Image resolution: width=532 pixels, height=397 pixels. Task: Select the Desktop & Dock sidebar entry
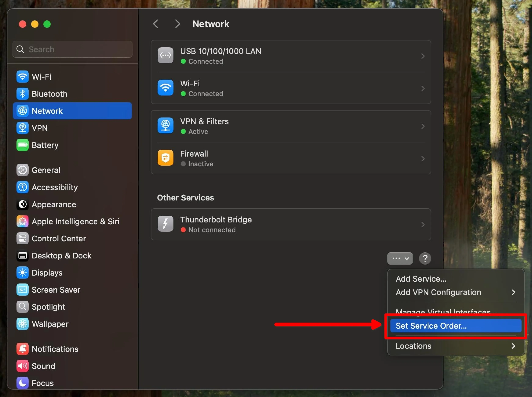[62, 256]
